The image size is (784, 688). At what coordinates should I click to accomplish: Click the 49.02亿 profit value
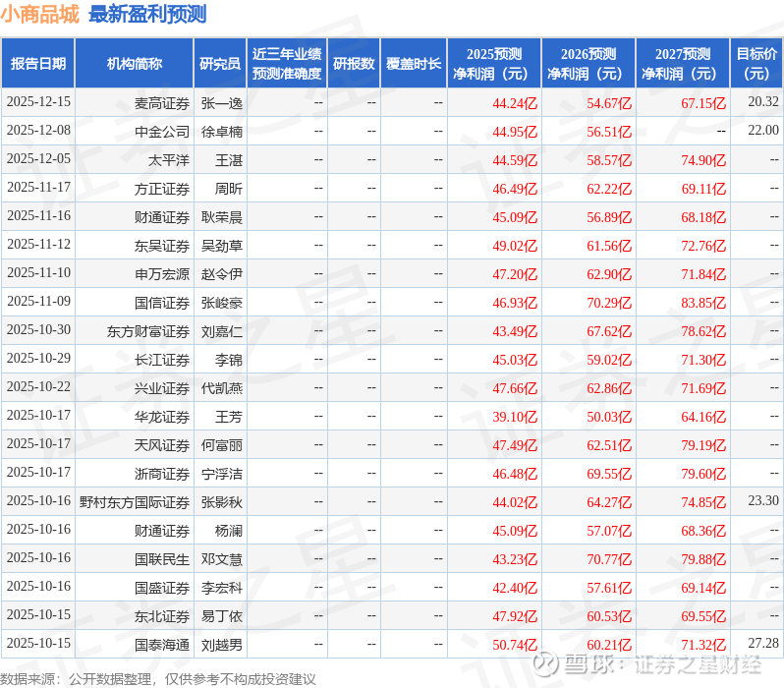tap(515, 246)
